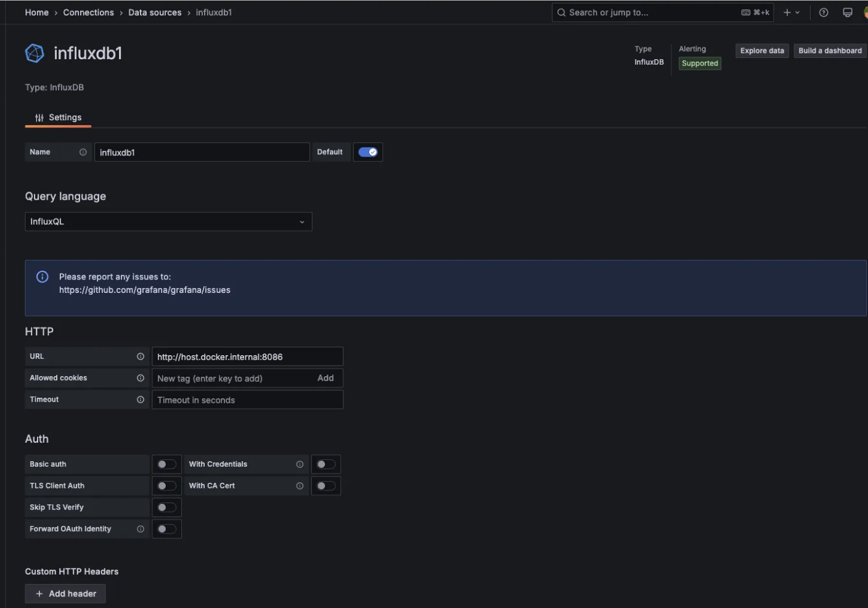Go to Connections breadcrumb
This screenshot has width=868, height=608.
[88, 12]
